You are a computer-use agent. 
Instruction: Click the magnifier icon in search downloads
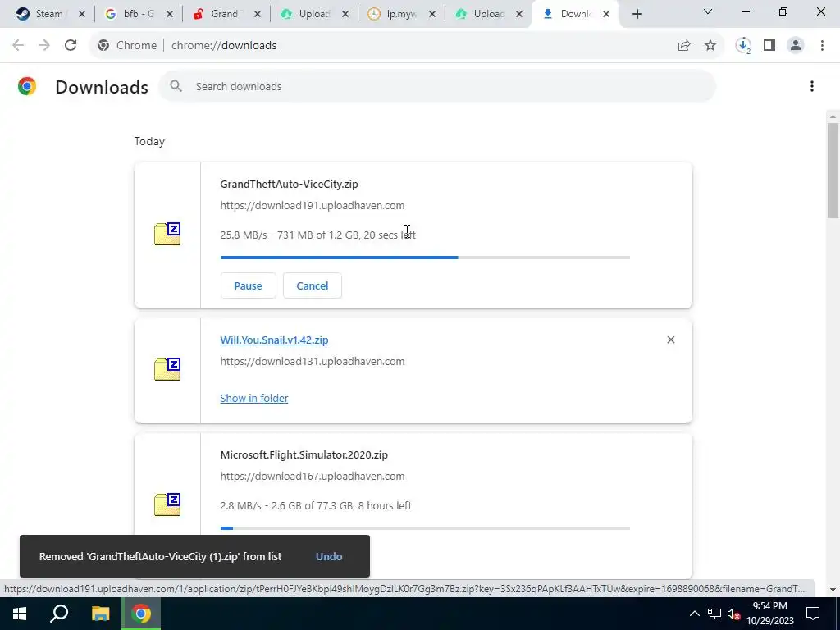176,86
